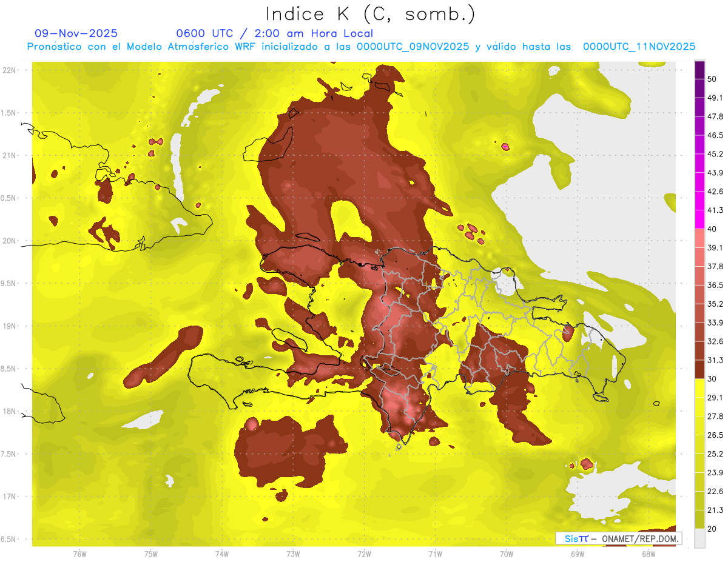Click the colorbar value '22.6'

tap(715, 492)
